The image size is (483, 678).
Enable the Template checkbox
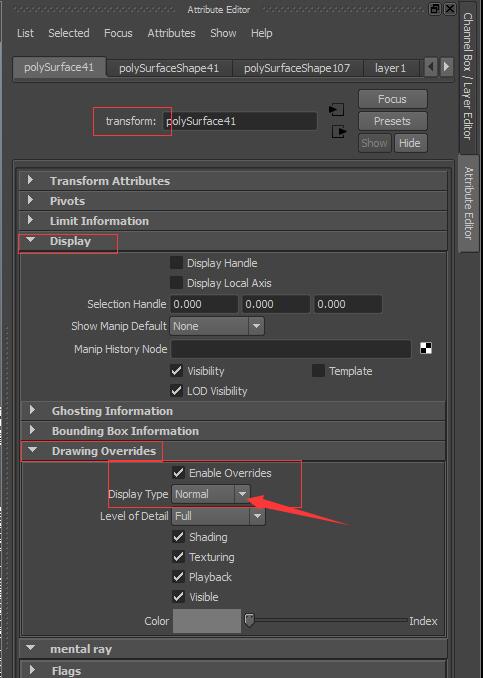[x=318, y=371]
